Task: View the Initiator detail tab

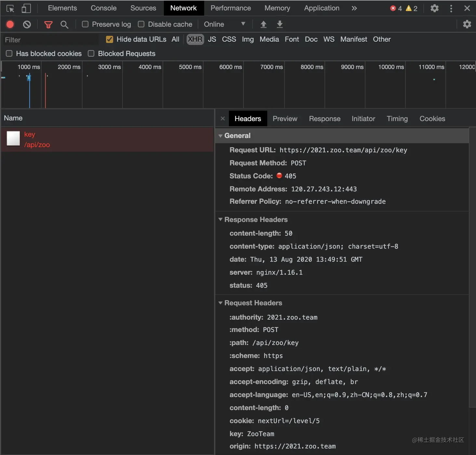Action: (364, 119)
